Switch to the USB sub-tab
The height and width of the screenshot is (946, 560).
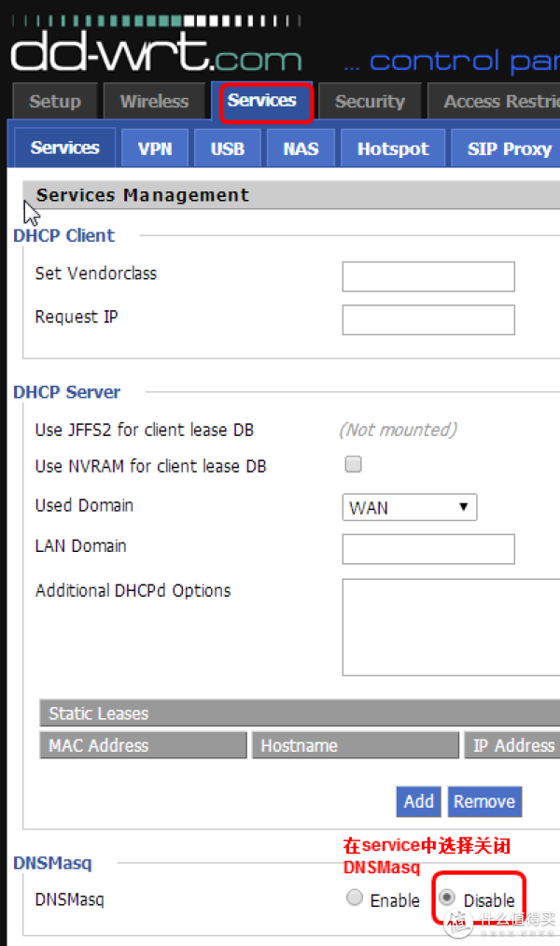point(228,148)
